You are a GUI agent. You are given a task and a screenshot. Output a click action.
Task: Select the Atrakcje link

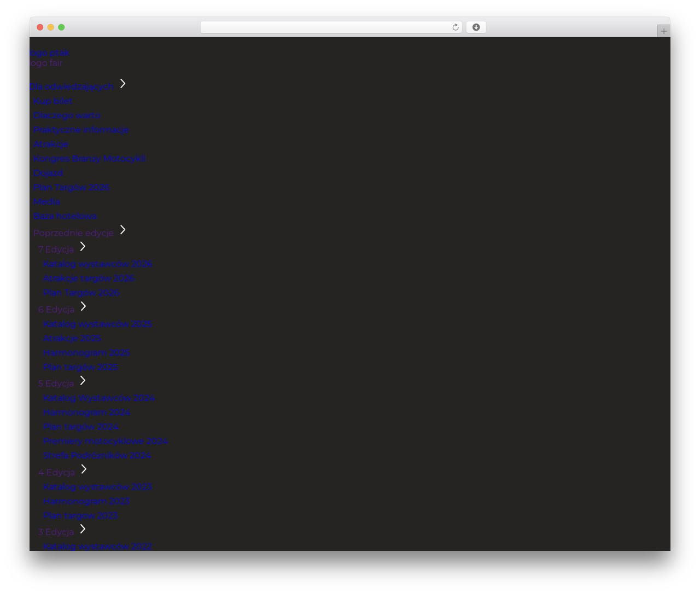pyautogui.click(x=51, y=144)
